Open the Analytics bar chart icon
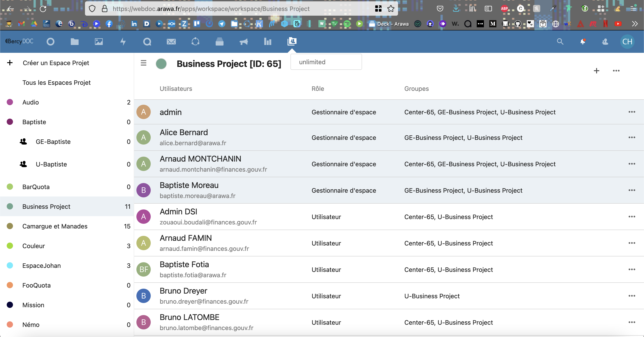This screenshot has width=644, height=337. coord(267,41)
